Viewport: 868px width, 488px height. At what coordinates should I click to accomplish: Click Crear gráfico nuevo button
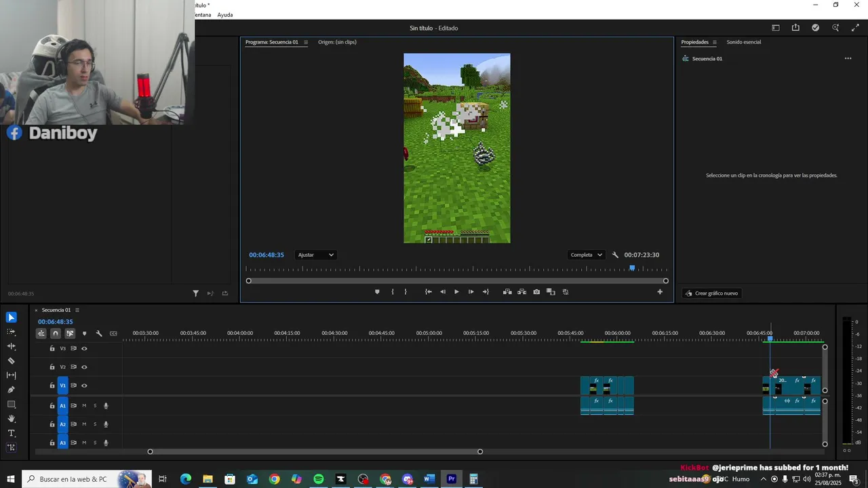point(711,293)
